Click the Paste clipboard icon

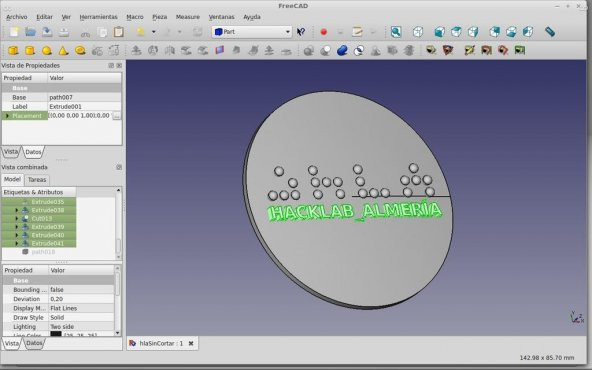[x=119, y=32]
